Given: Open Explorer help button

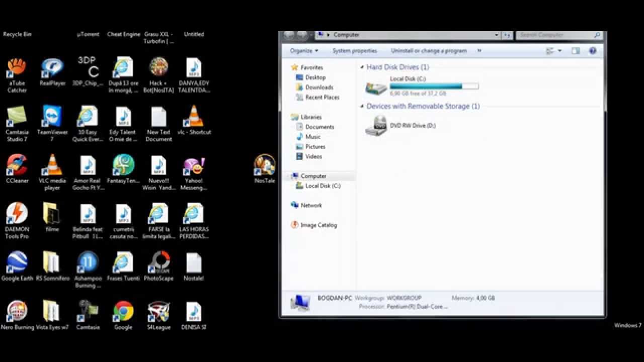Looking at the screenshot, I should click(592, 51).
